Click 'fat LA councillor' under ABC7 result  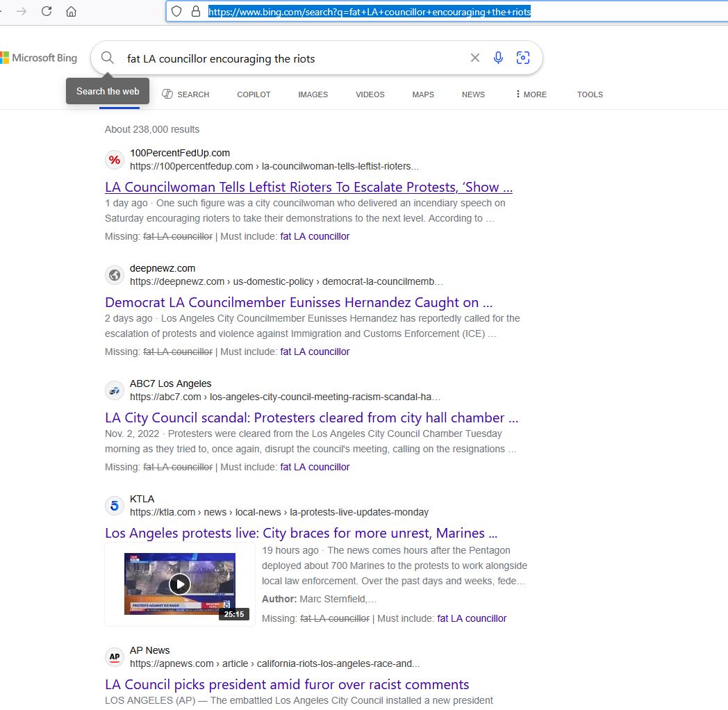click(x=315, y=467)
